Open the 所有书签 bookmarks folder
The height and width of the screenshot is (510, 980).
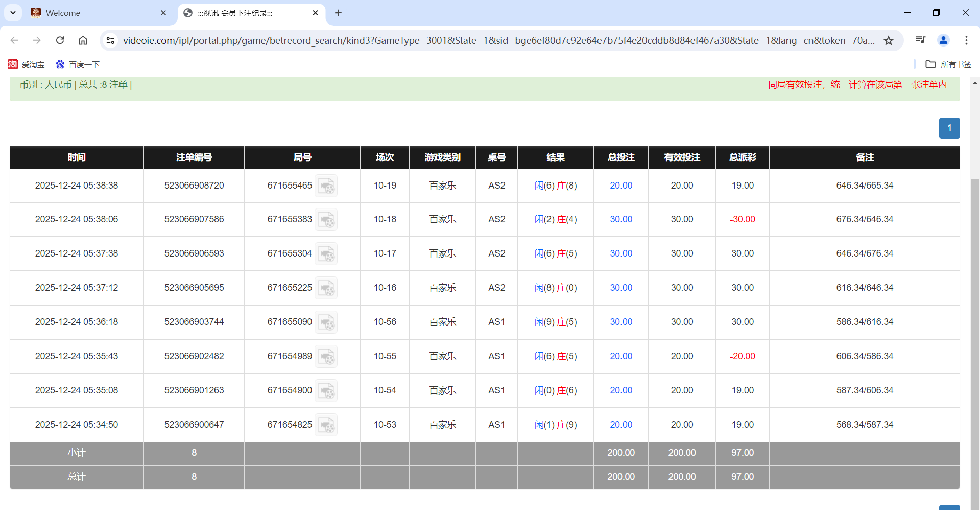coord(949,64)
